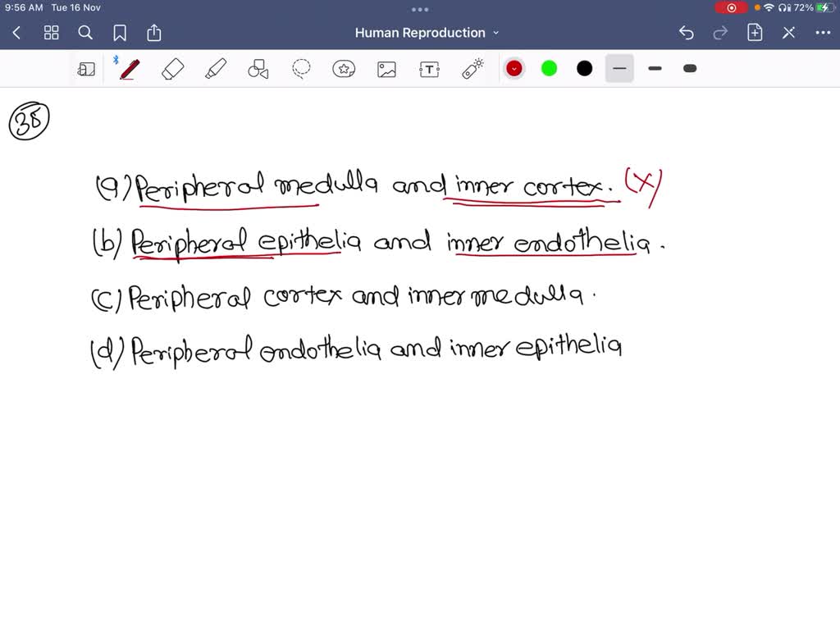The image size is (840, 630).
Task: Undo the last stroke
Action: coord(687,33)
